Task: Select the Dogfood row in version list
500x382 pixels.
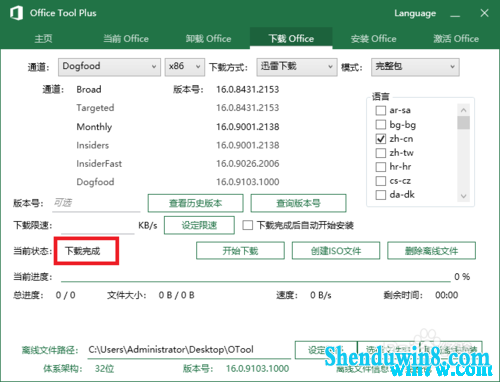Action: (x=95, y=182)
